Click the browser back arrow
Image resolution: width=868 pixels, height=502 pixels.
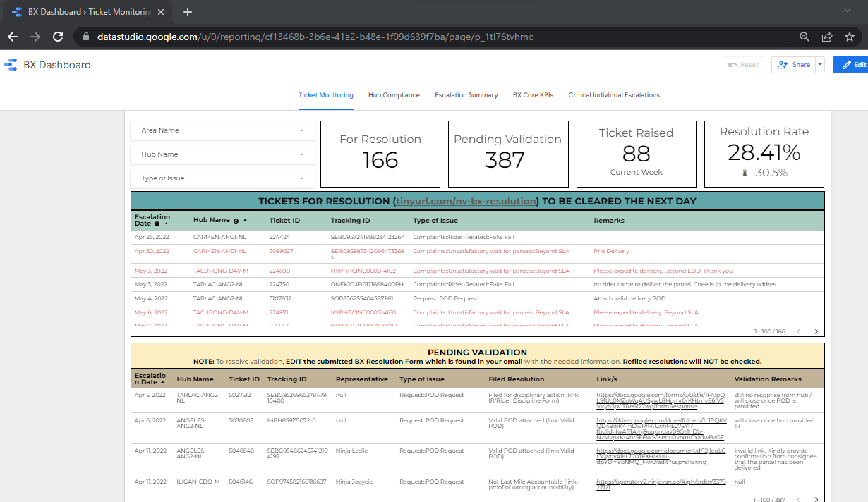[x=13, y=37]
